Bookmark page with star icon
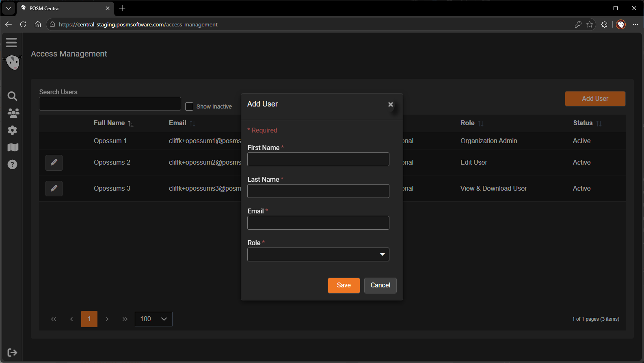Viewport: 644px width, 363px height. (x=590, y=24)
